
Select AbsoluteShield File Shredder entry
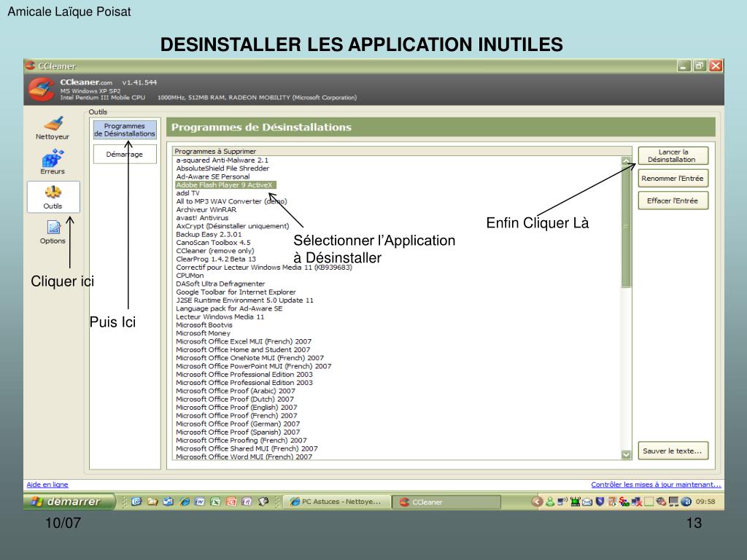pos(222,168)
